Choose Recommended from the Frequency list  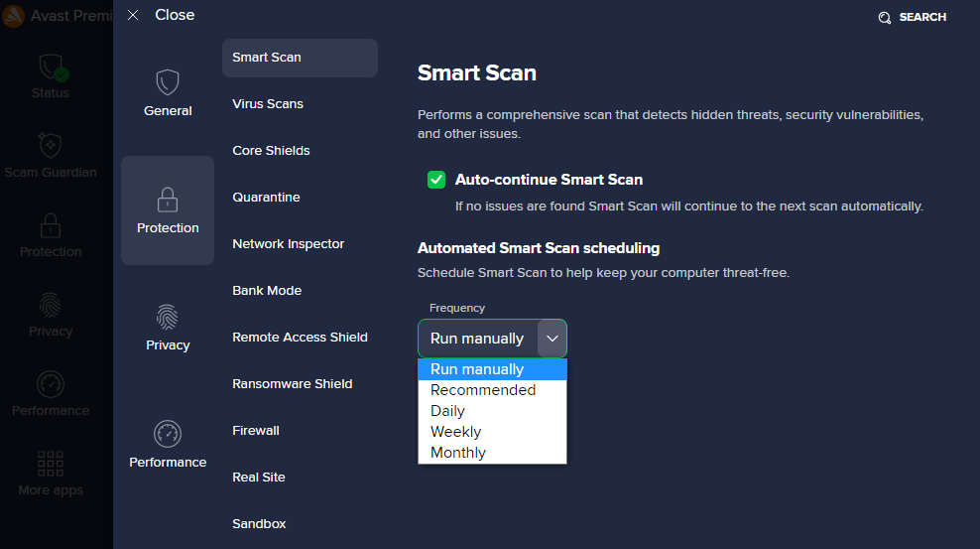coord(483,390)
